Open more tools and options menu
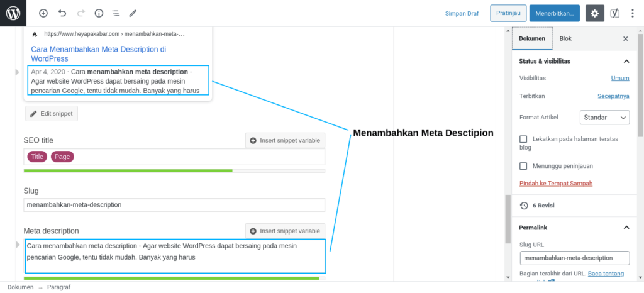 tap(633, 13)
